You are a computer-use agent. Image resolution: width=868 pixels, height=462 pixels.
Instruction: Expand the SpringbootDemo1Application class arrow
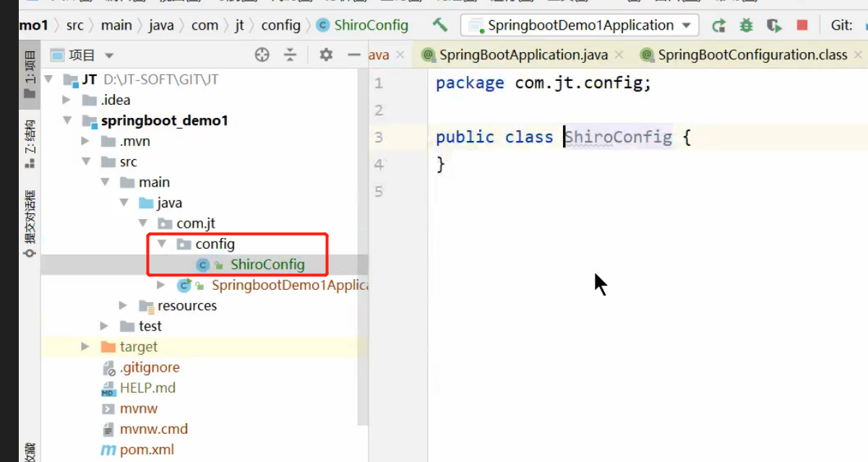pyautogui.click(x=160, y=285)
